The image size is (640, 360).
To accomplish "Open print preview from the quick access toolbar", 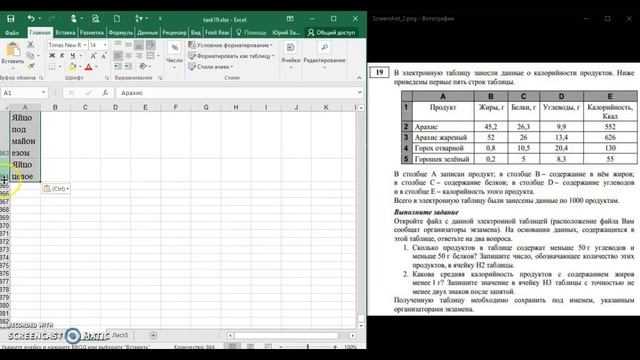I will 96,19.
